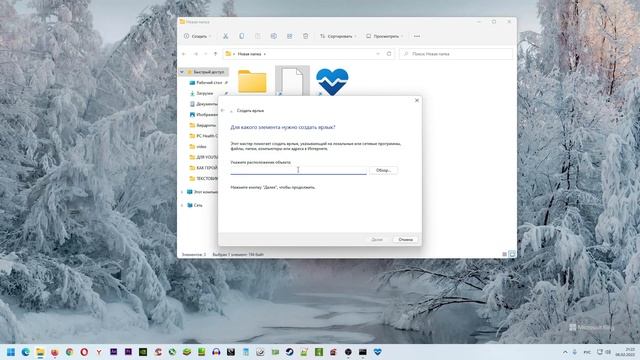Open Microsoft Edge from taskbar
The height and width of the screenshot is (360, 640).
click(x=26, y=352)
